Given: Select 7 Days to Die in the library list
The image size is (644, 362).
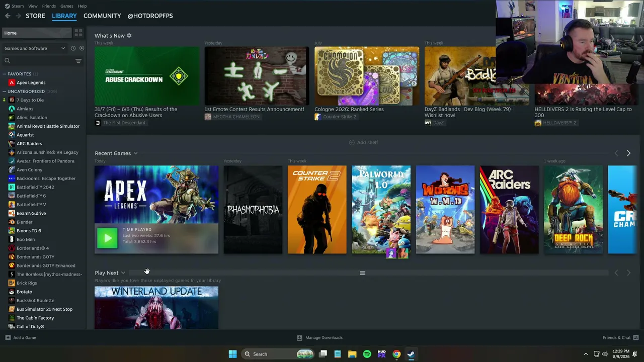Looking at the screenshot, I should (30, 100).
